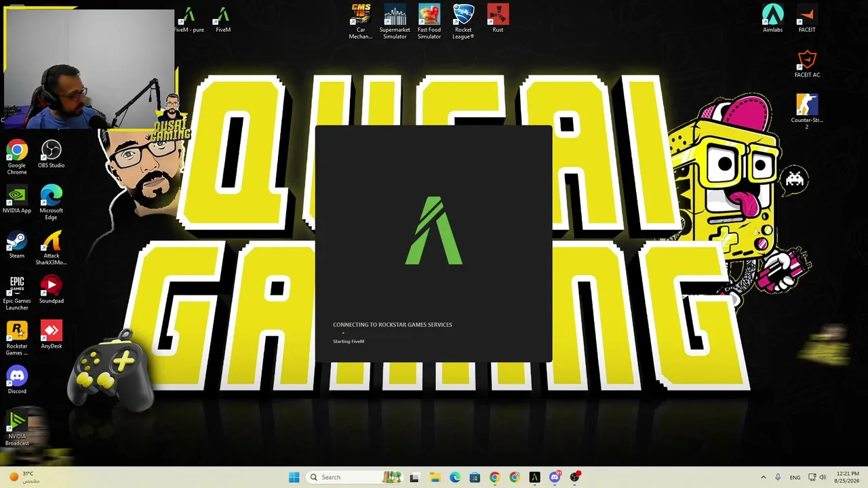
Task: Switch to FiveM in the taskbar
Action: (534, 477)
